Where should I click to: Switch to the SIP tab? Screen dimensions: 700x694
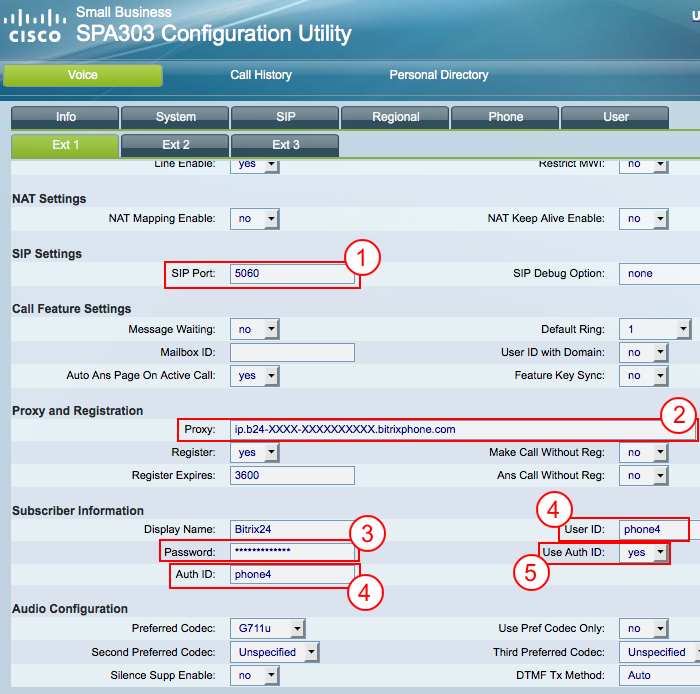[x=285, y=117]
